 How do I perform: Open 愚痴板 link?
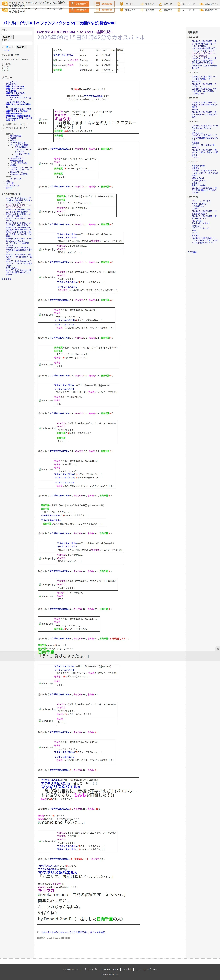pos(13,165)
